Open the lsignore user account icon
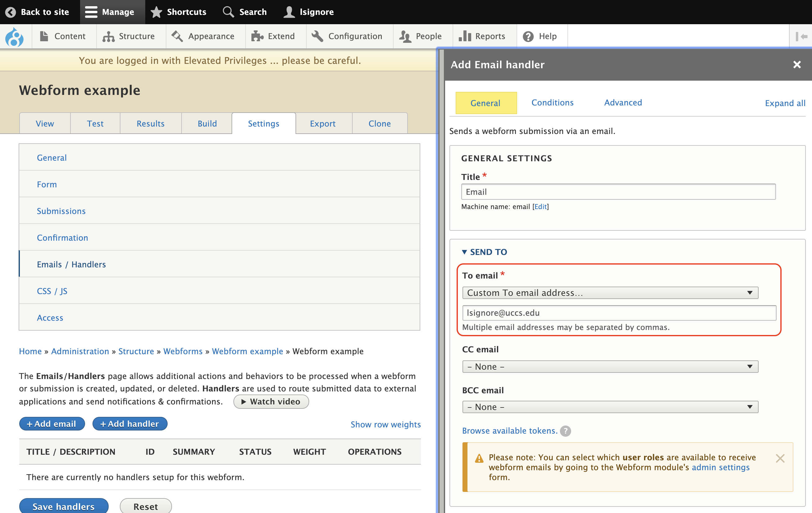Screen dimensions: 812x513 pyautogui.click(x=289, y=12)
